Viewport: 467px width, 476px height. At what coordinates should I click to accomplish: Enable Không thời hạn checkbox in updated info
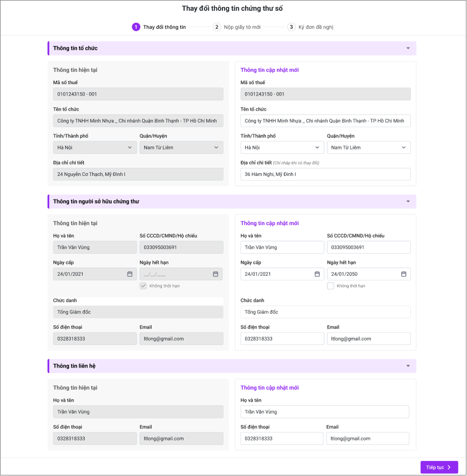point(330,285)
